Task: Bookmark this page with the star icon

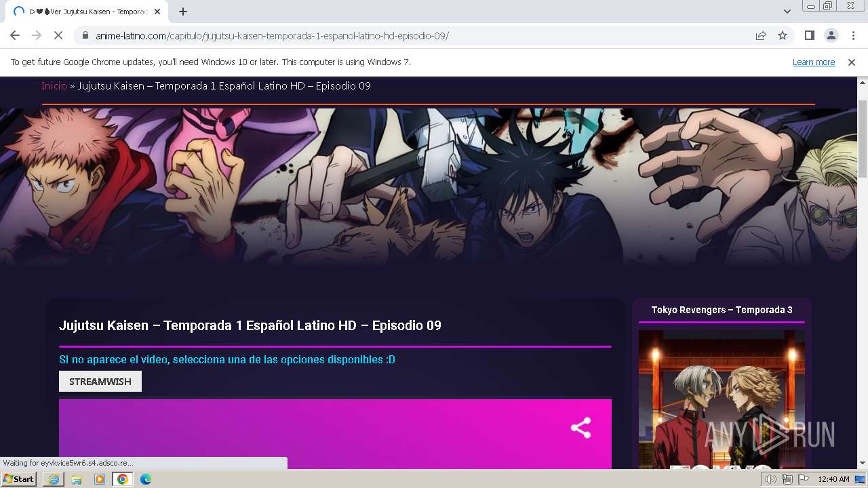Action: pos(783,35)
